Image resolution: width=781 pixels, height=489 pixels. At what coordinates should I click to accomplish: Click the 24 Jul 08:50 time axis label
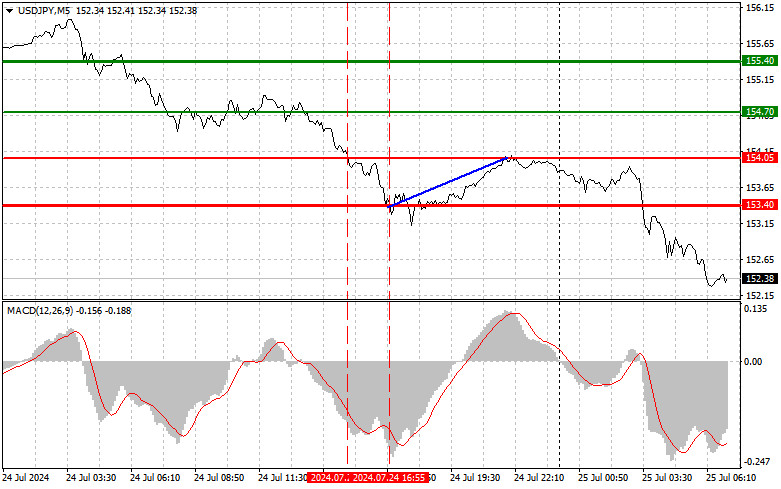point(219,478)
